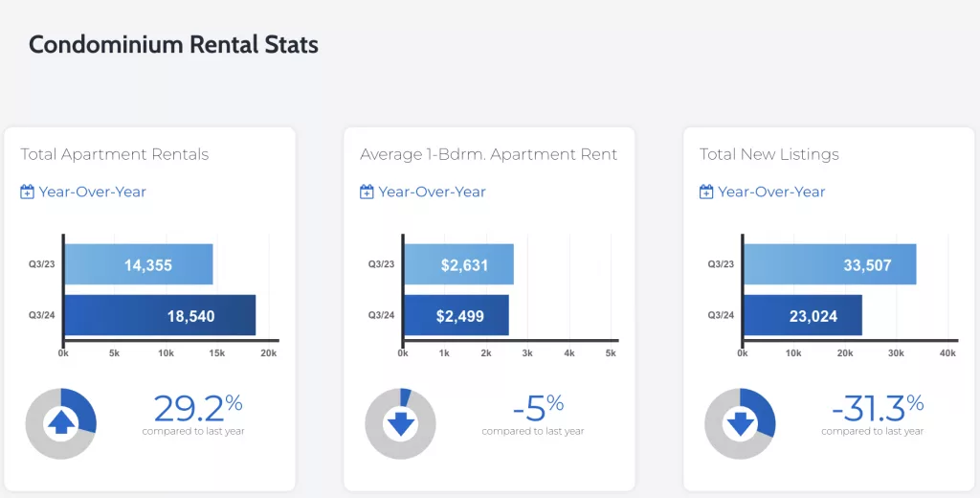This screenshot has width=980, height=498.
Task: Click the Total Apartment Rentals card title
Action: point(115,154)
